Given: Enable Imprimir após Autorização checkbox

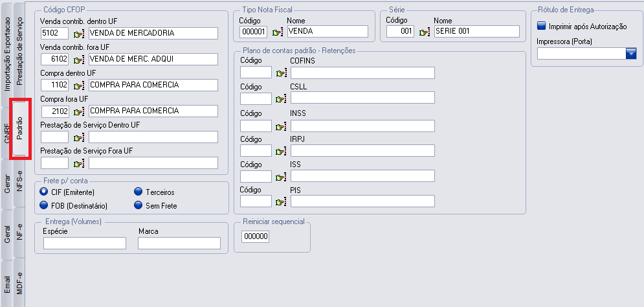Looking at the screenshot, I should [x=542, y=27].
